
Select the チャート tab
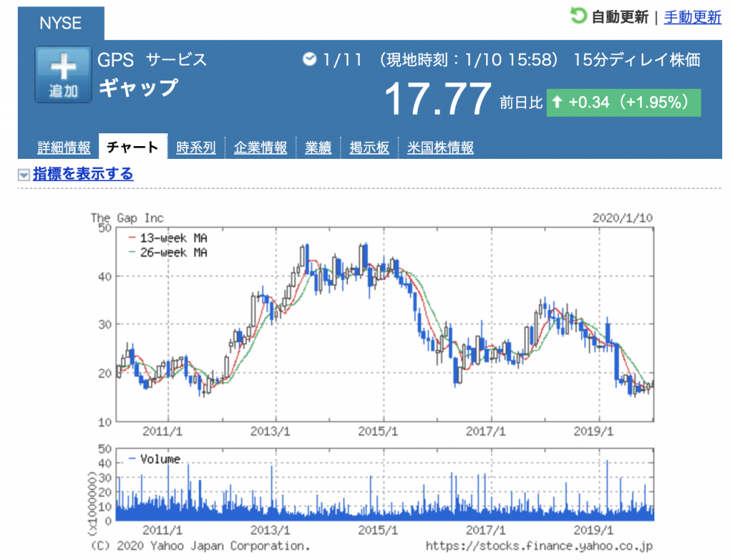point(133,147)
